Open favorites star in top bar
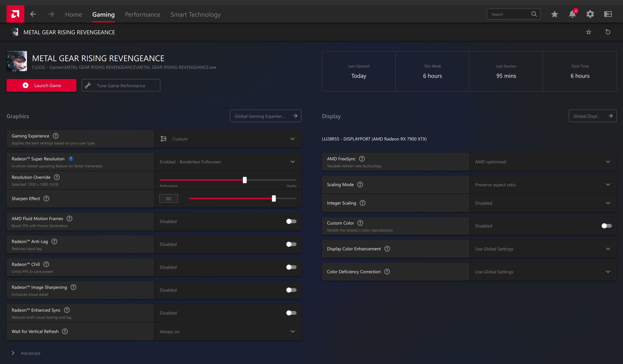623x364 pixels. click(x=555, y=14)
